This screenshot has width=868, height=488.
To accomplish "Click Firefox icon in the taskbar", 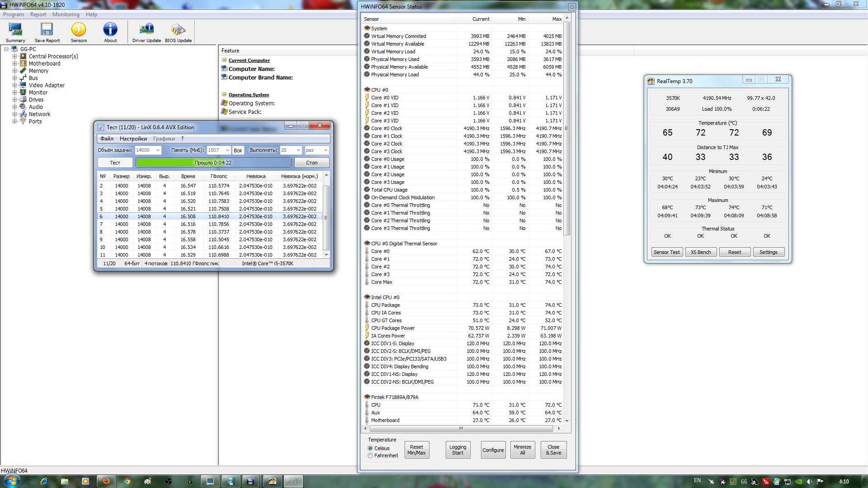I will (x=106, y=481).
